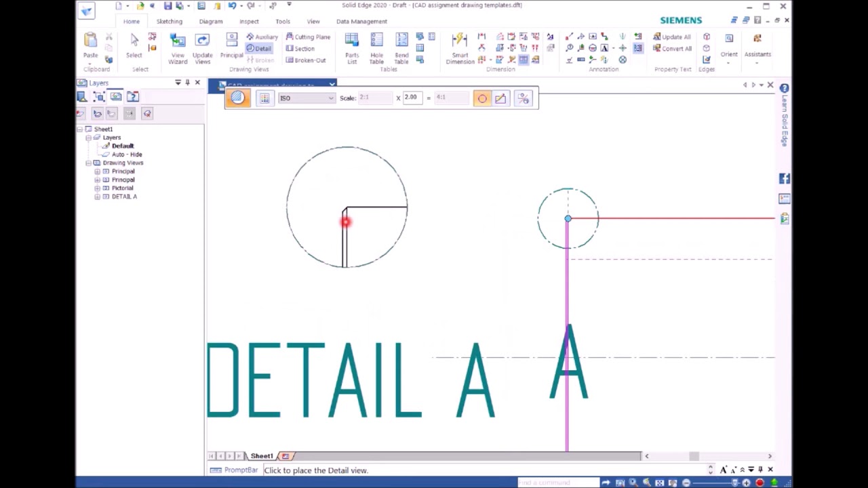Click the text annotation A icon

pyautogui.click(x=604, y=48)
